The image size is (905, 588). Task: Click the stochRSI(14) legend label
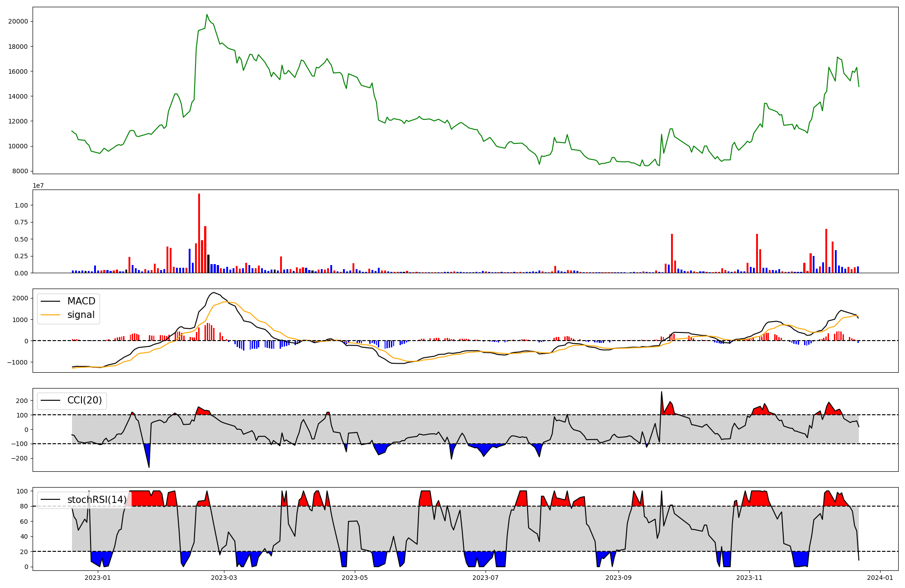click(x=97, y=500)
